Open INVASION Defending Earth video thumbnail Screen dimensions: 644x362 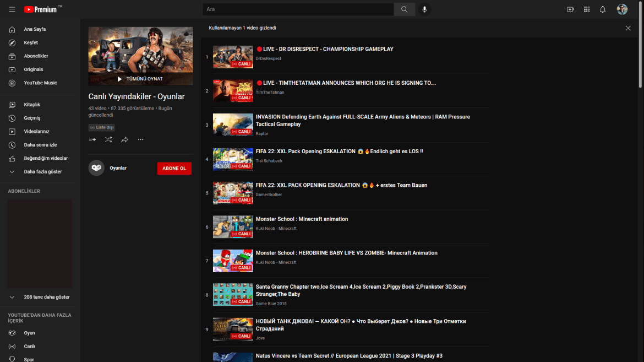[233, 125]
